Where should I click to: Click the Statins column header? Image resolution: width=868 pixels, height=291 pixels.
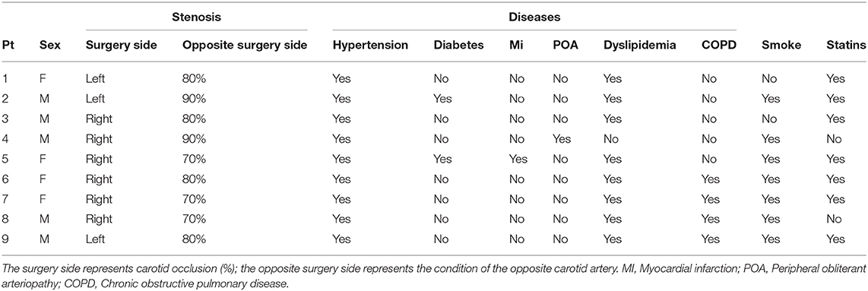click(x=846, y=46)
